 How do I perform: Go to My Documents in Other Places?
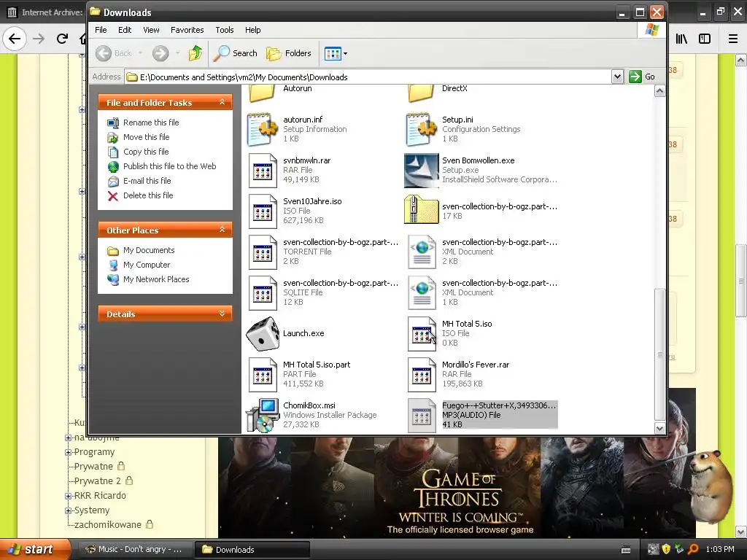[x=149, y=250]
